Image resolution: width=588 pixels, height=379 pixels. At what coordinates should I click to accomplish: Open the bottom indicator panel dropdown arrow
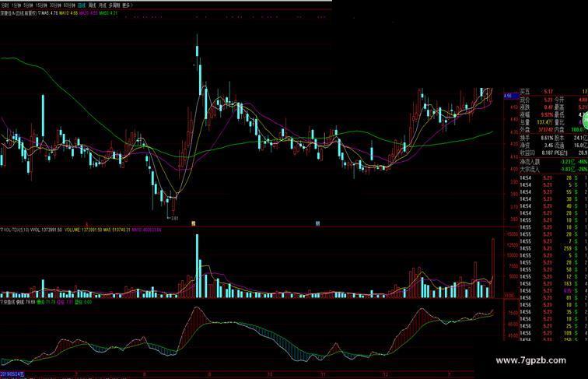[x=2, y=302]
